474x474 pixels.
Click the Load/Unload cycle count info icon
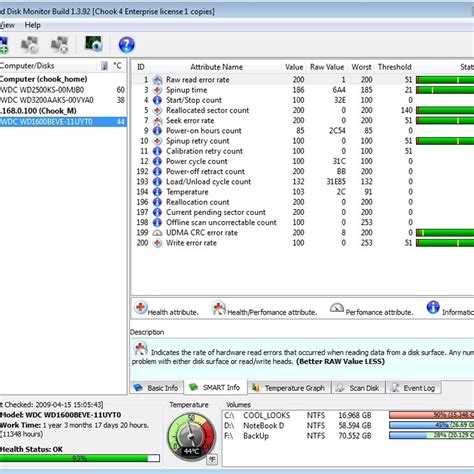click(157, 182)
